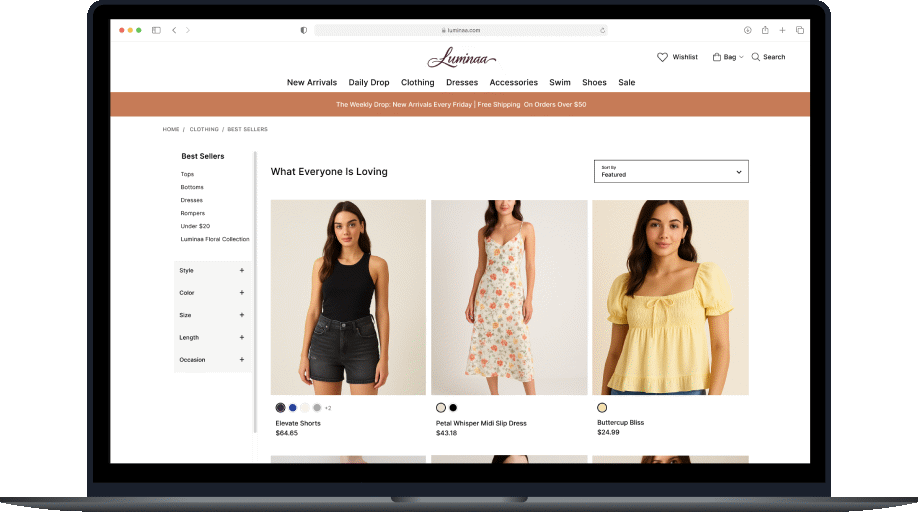Click the Elevate Shorts title
918x512 pixels.
298,423
